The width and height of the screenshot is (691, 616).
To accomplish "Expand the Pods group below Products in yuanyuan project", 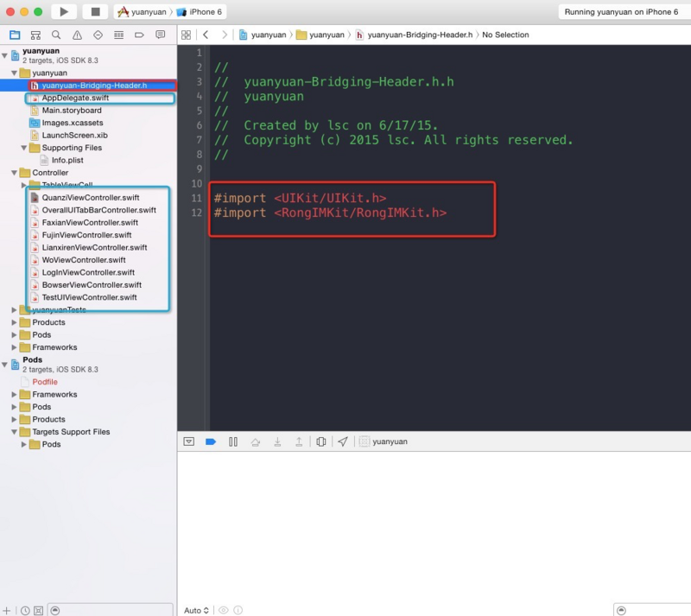I will [x=14, y=334].
